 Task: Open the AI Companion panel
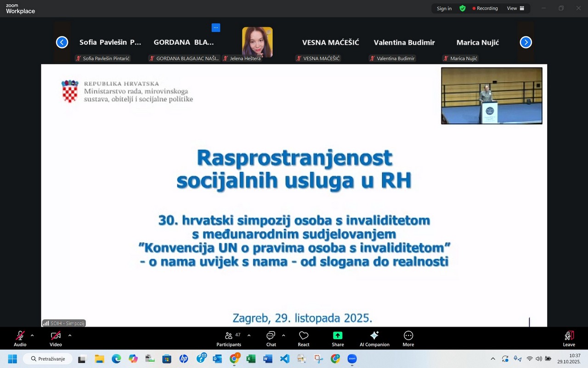pos(374,338)
